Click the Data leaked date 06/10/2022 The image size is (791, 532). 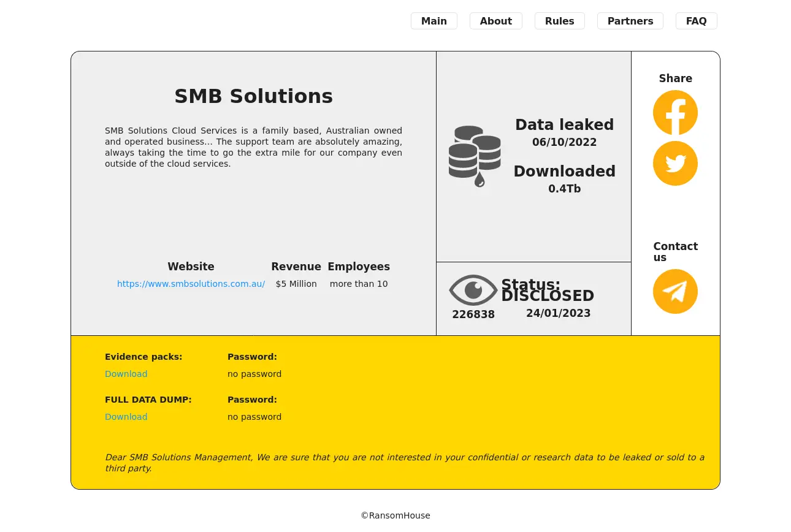(x=564, y=142)
